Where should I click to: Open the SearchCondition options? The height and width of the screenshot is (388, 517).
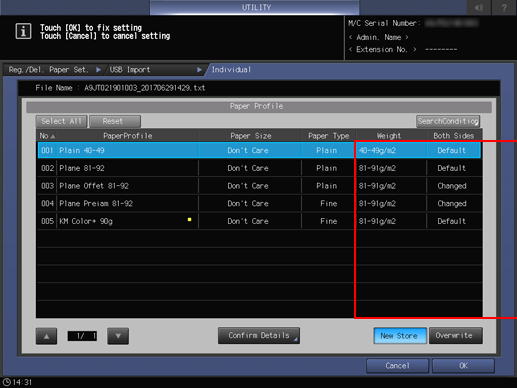click(448, 121)
